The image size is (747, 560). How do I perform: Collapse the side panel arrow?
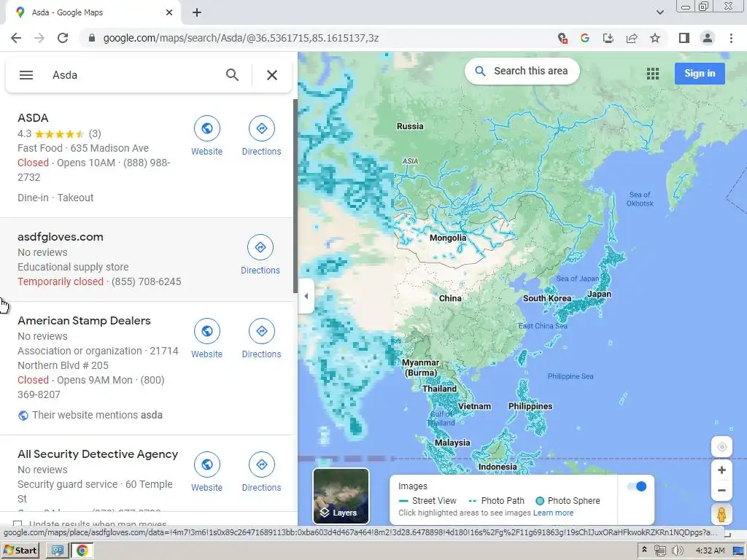306,296
